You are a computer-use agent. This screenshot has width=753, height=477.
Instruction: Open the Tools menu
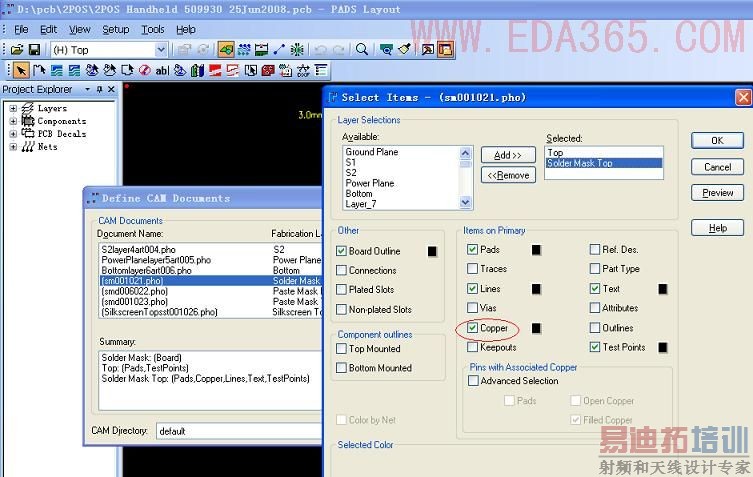coord(153,30)
